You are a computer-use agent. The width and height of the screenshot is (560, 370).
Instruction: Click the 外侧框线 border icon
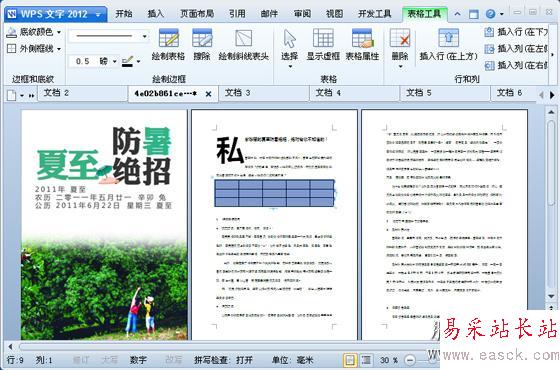point(11,48)
